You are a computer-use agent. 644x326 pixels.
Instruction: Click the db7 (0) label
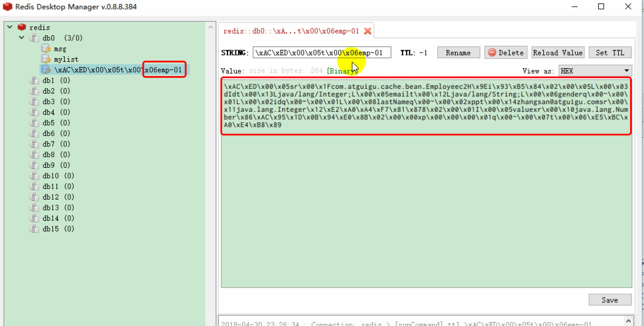(x=56, y=144)
